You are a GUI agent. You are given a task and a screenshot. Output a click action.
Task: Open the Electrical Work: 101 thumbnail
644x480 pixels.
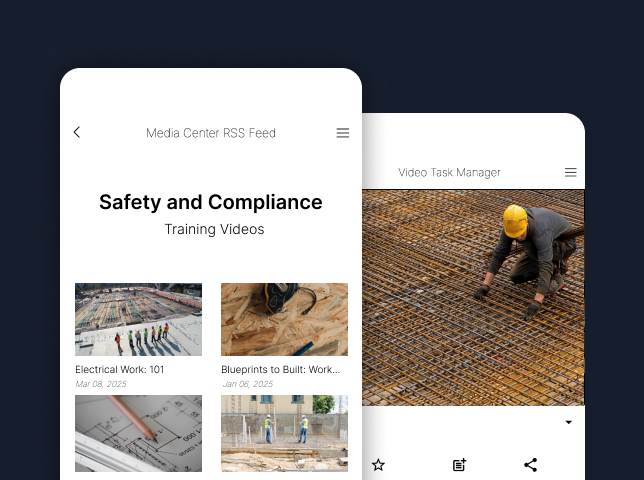tap(138, 319)
